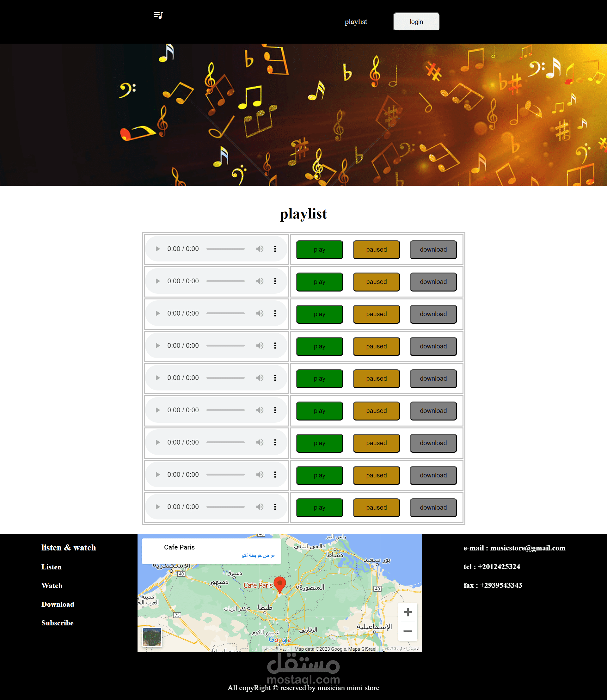Click play icon on third audio player
Screen dimensions: 607x700
click(x=157, y=313)
